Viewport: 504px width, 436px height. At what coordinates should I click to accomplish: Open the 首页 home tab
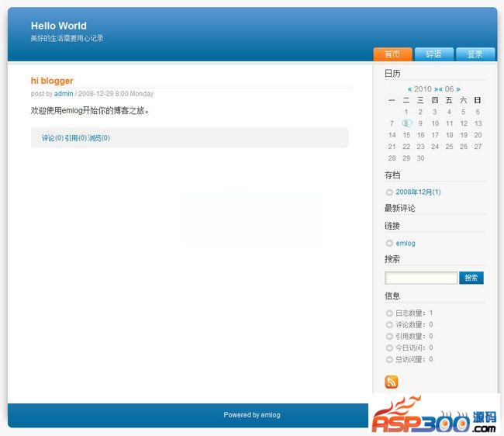pyautogui.click(x=392, y=54)
